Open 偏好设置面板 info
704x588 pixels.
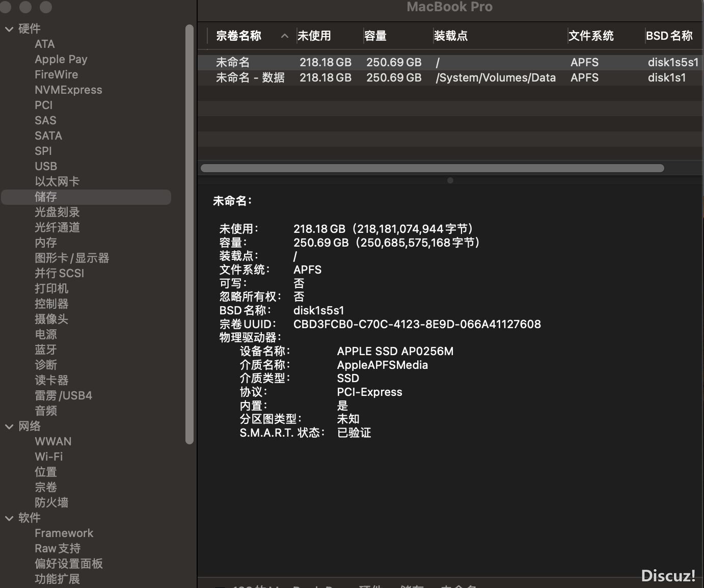[x=69, y=564]
